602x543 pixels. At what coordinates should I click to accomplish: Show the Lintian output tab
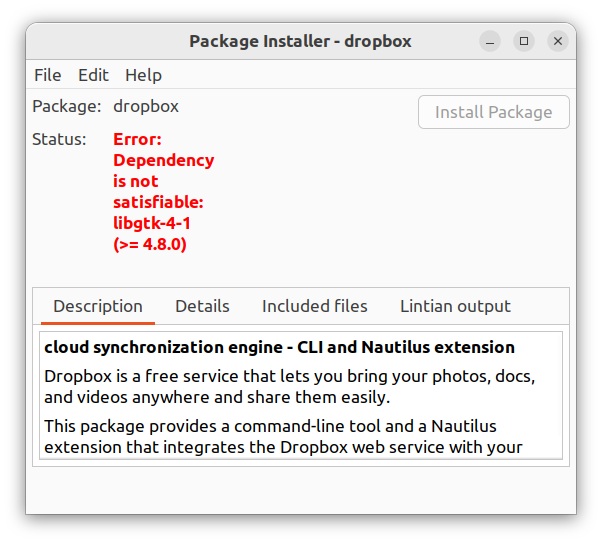coord(455,306)
